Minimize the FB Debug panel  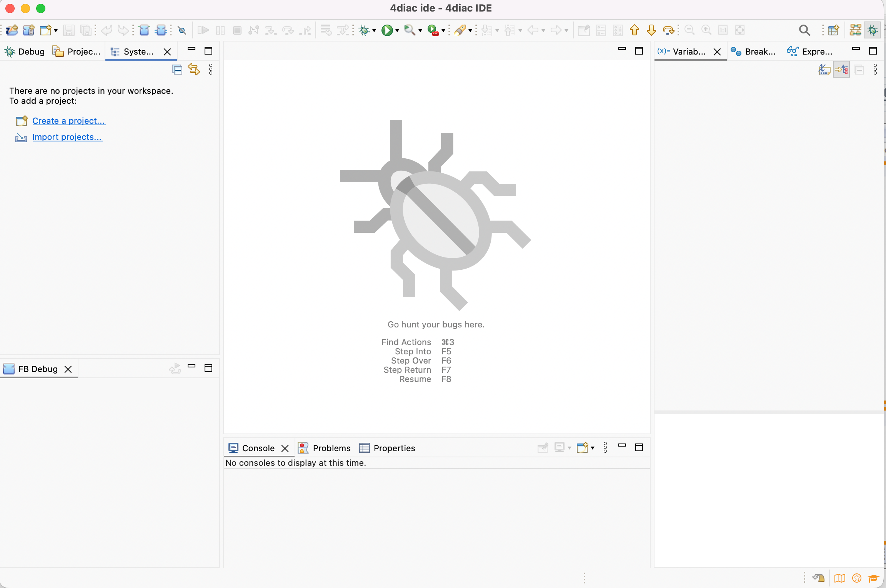pyautogui.click(x=192, y=367)
